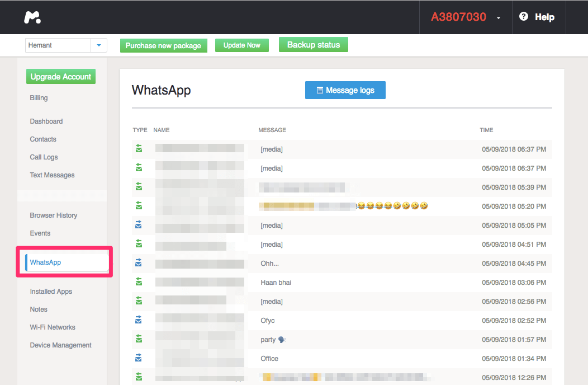Click the 'Ohh...' message text
588x385 pixels.
click(269, 264)
